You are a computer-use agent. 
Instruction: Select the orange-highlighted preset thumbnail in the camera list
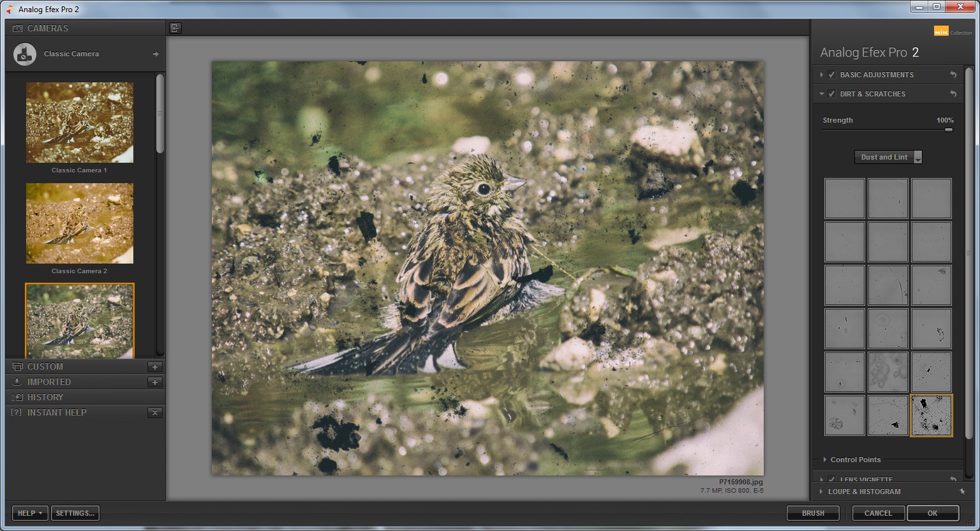point(80,320)
